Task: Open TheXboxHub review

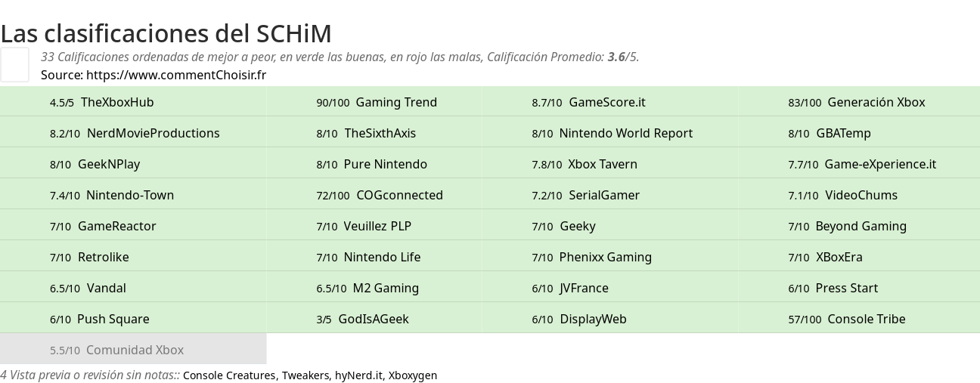Action: pos(117,102)
